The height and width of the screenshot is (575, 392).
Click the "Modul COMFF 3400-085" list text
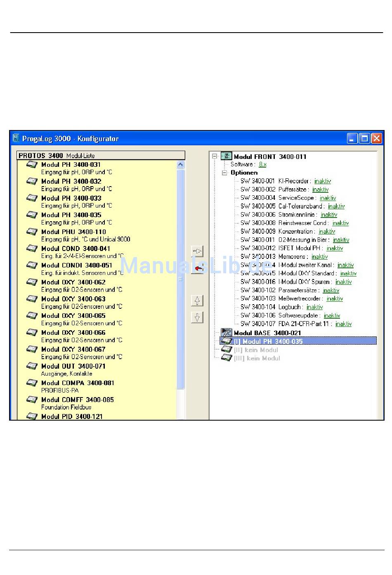(78, 400)
